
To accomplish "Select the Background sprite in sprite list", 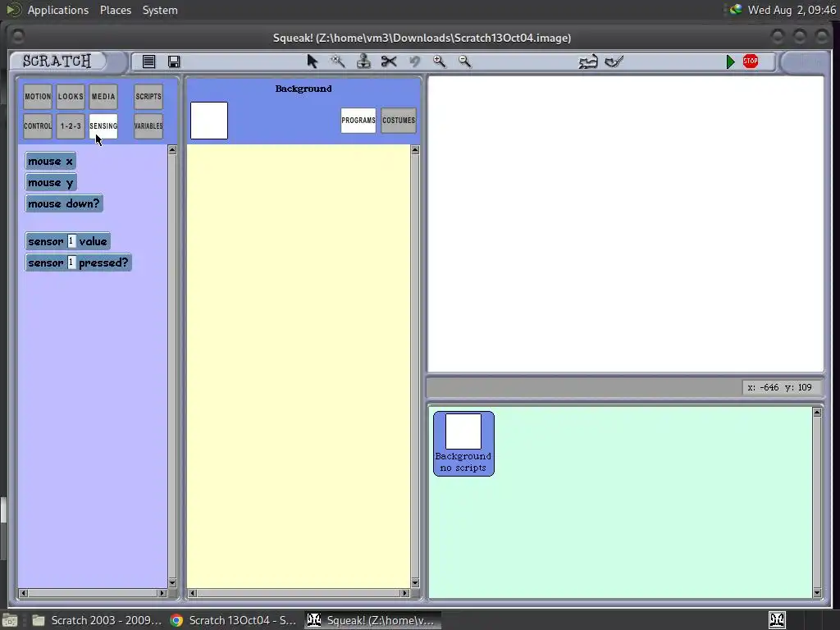I will [x=463, y=444].
